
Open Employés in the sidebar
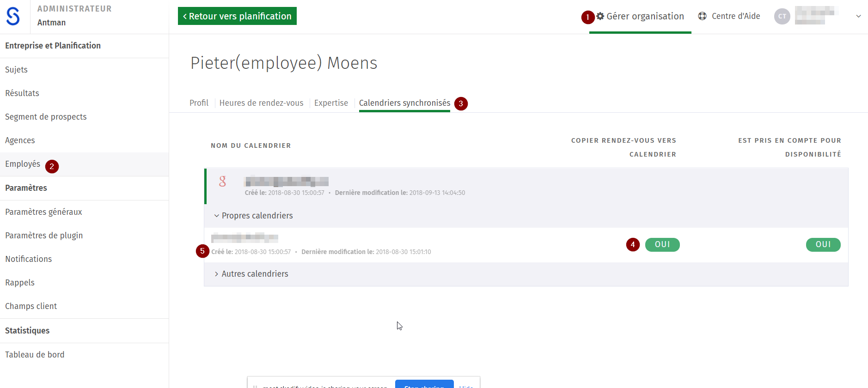point(23,164)
